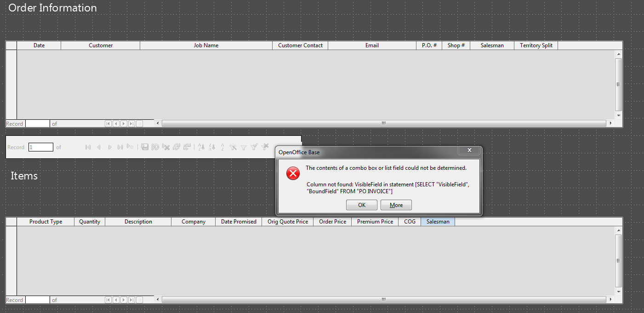Screen dimensions: 644x313
Task: Click the Undo data entry icon
Action: pos(155,147)
